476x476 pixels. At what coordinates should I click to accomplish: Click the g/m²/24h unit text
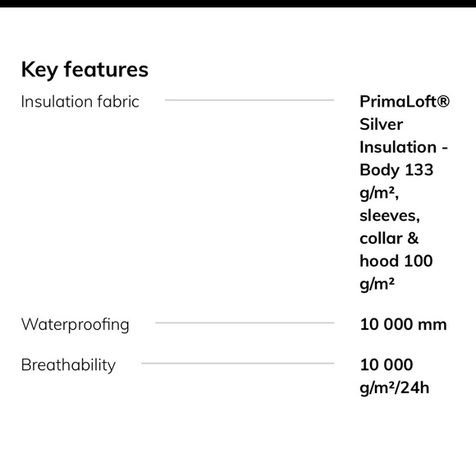395,388
